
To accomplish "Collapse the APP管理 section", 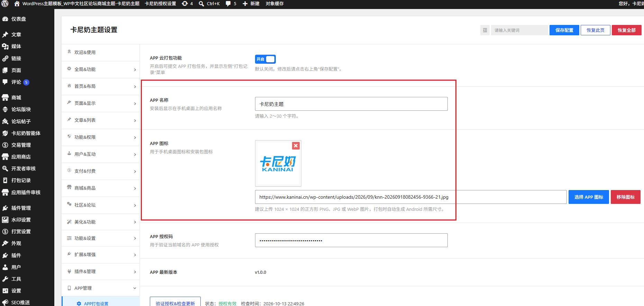I will tap(101, 288).
